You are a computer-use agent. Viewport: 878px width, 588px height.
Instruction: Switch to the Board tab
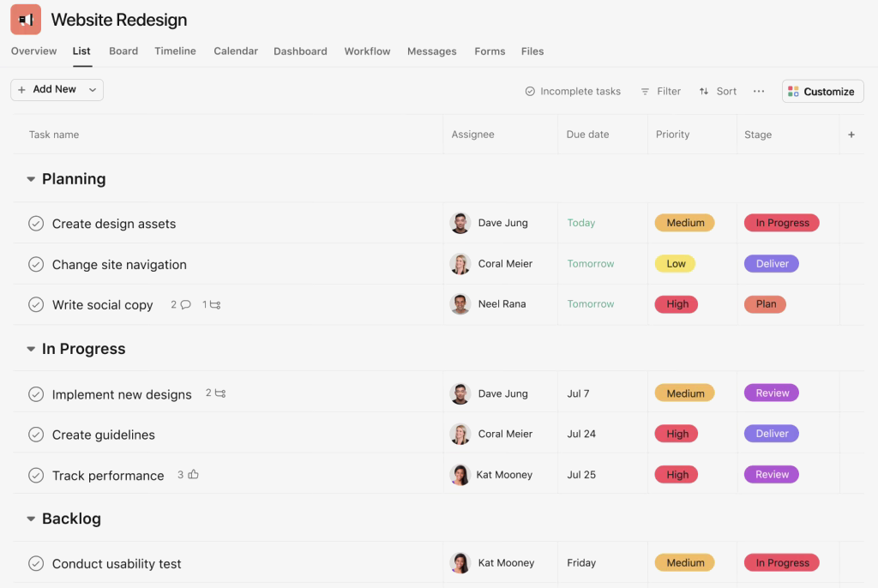pyautogui.click(x=123, y=51)
